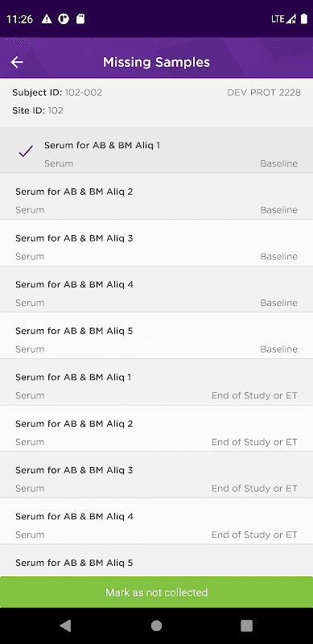Tap the round app notification status icon
Viewport: 313px width, 644px height.
point(64,19)
